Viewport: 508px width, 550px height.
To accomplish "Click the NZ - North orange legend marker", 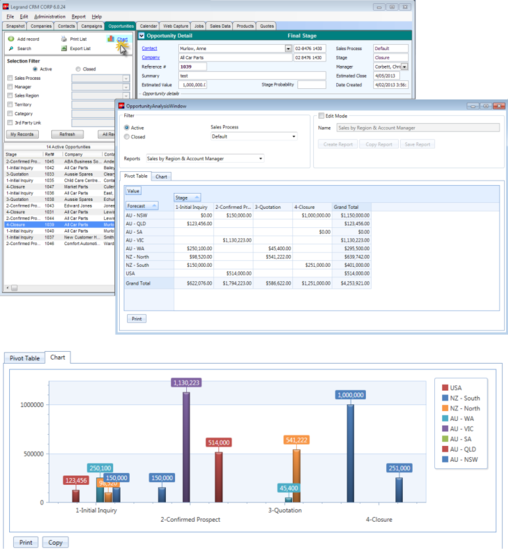I will pyautogui.click(x=445, y=408).
